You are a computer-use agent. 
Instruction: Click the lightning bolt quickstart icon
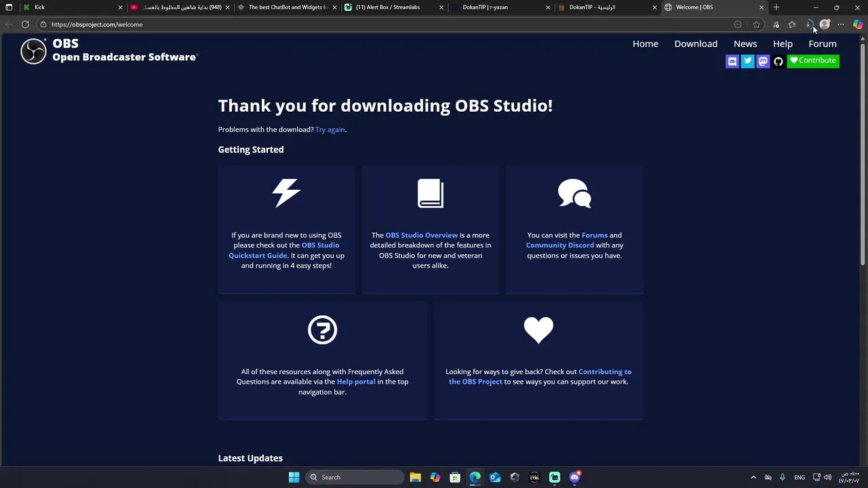[x=286, y=193]
